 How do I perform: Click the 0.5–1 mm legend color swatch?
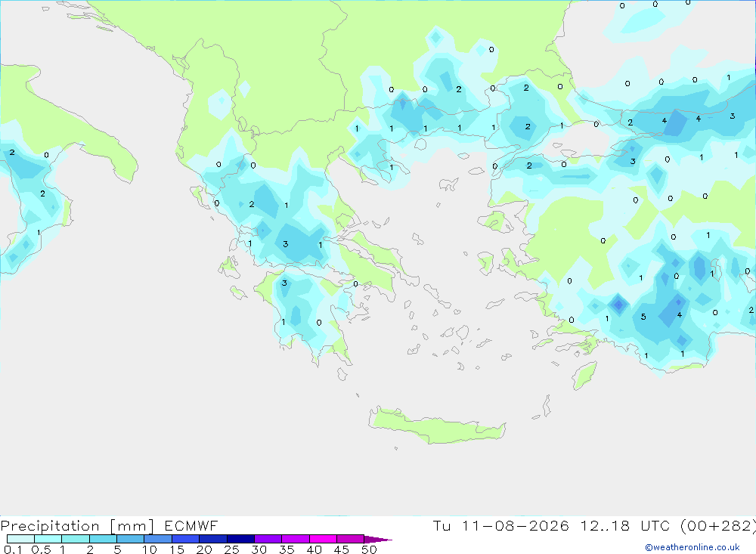48,539
